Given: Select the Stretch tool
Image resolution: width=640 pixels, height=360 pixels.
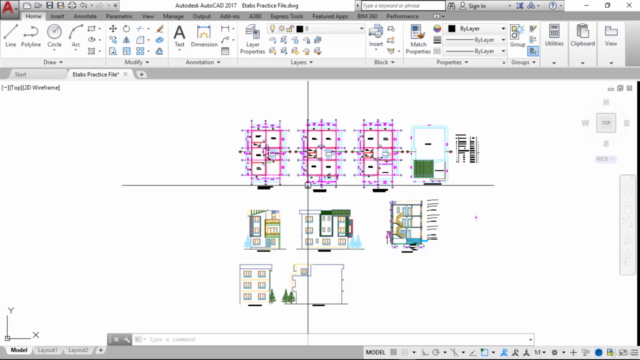Looking at the screenshot, I should coord(113,51).
